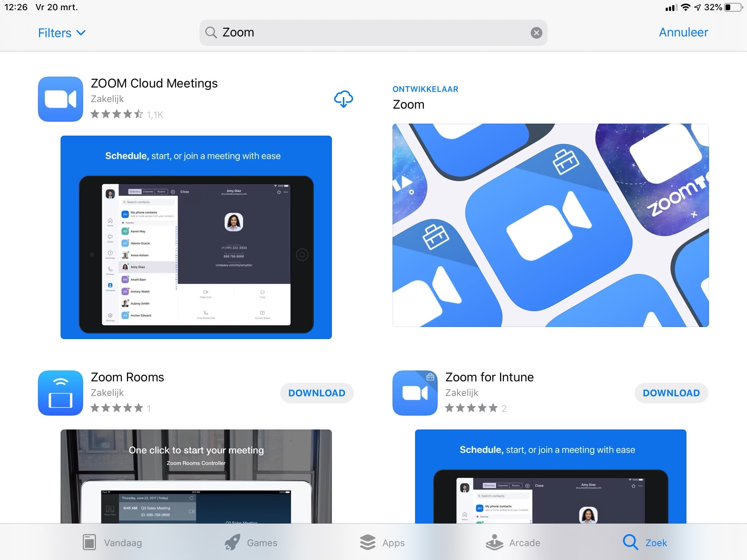The width and height of the screenshot is (747, 560).
Task: Download the Zoom Rooms app
Action: pyautogui.click(x=317, y=393)
